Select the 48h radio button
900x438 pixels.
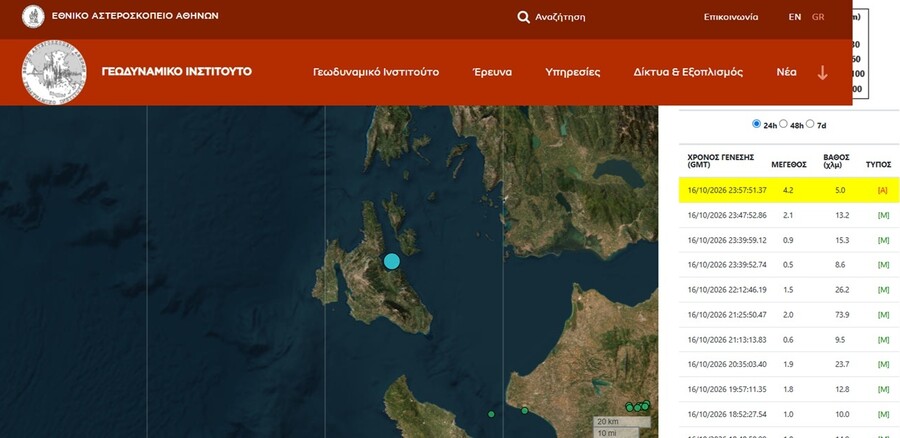(783, 124)
